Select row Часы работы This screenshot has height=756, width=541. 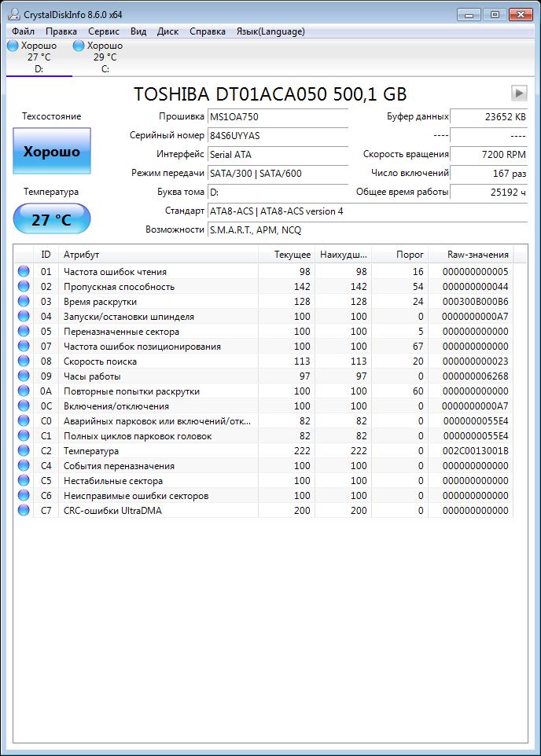tap(263, 376)
